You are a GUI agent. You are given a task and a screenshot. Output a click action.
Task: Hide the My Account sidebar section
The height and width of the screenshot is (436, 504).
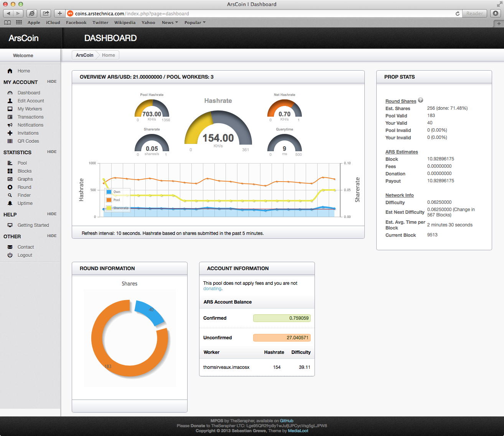point(52,82)
